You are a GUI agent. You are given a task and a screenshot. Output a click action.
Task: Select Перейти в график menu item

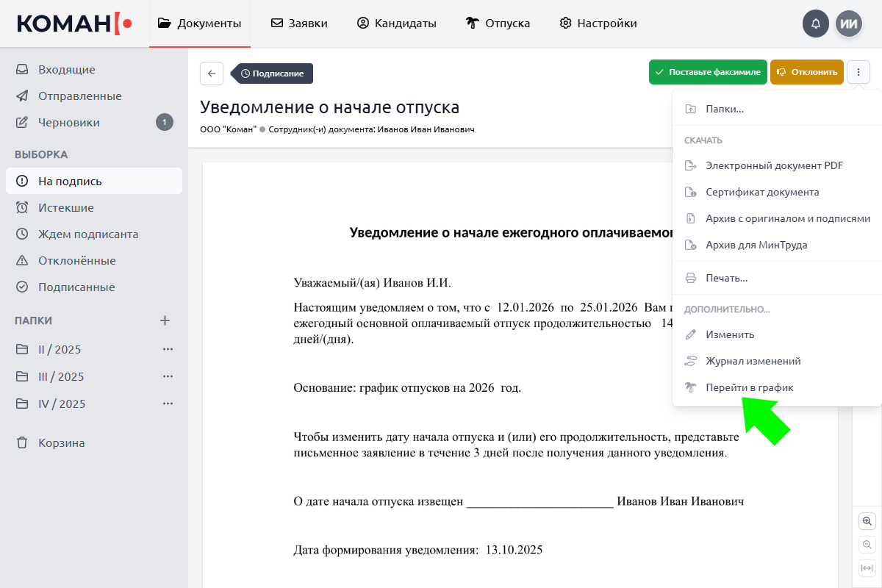pyautogui.click(x=749, y=387)
